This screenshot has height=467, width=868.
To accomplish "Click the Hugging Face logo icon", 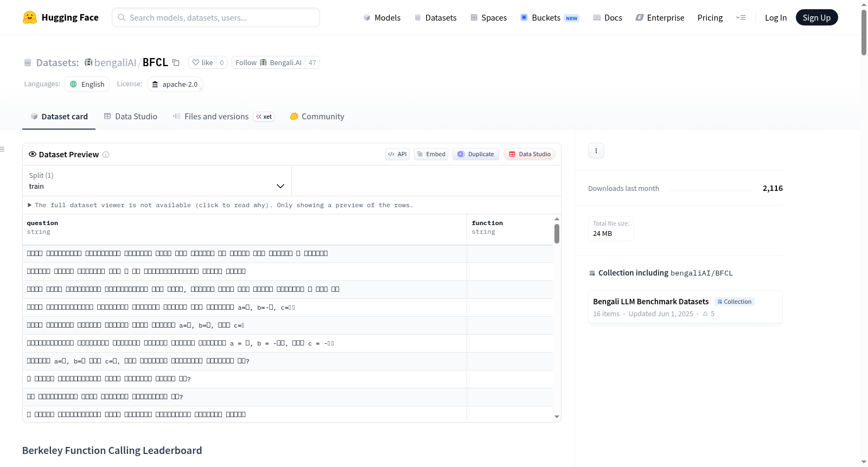I will (30, 17).
